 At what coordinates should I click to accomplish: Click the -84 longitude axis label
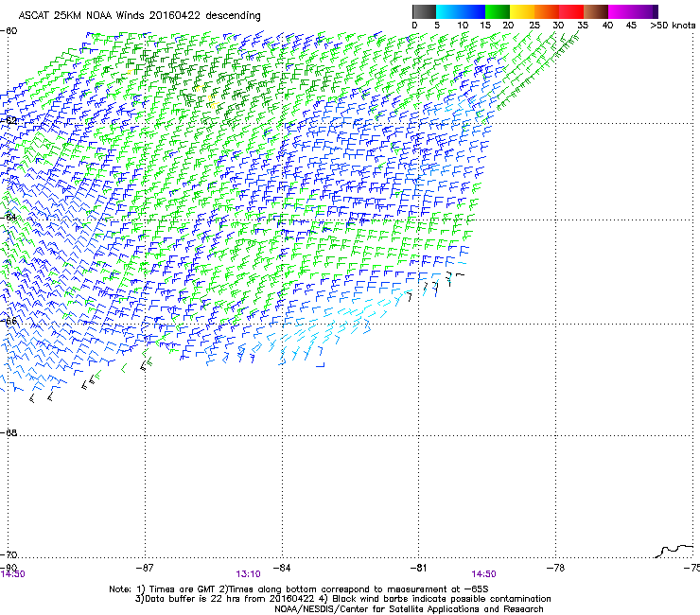tap(282, 568)
